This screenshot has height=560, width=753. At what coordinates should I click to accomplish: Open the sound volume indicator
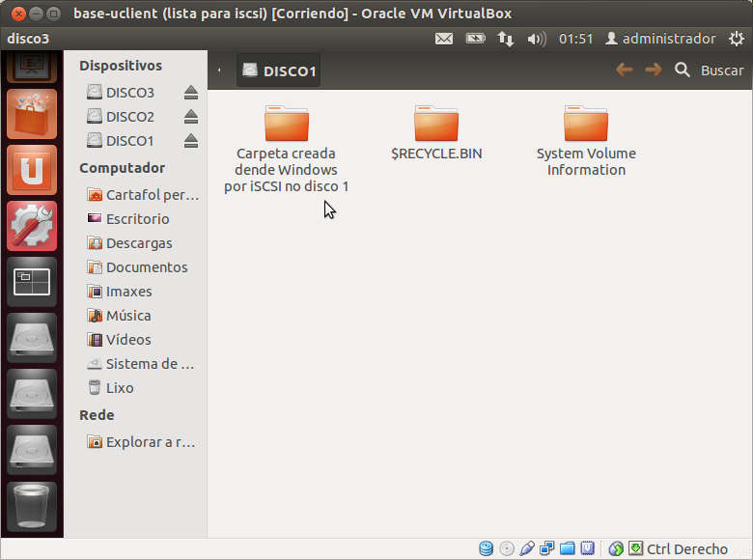pos(537,39)
